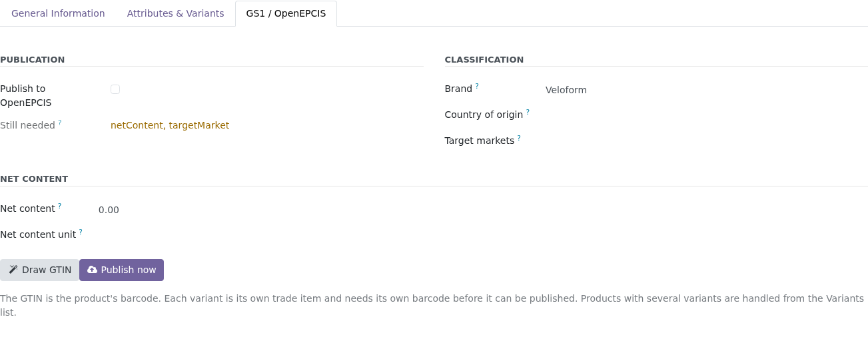Viewport: 868px width, 341px height.
Task: Show help tooltip for Still needed
Action: tap(60, 123)
